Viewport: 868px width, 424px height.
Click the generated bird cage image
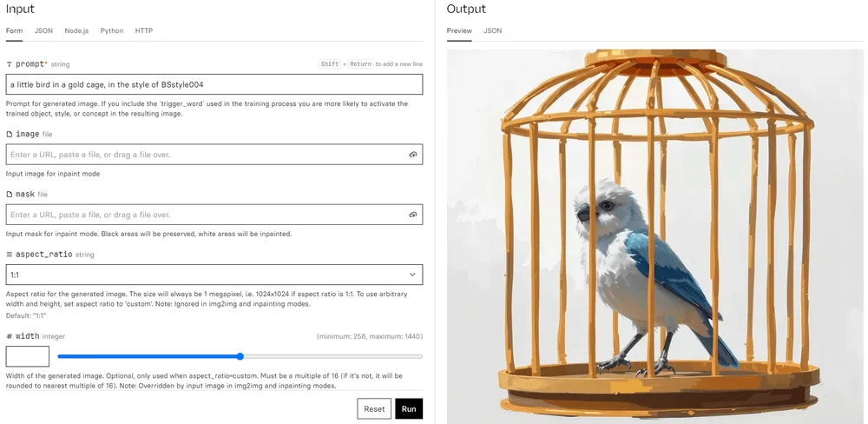coord(655,235)
